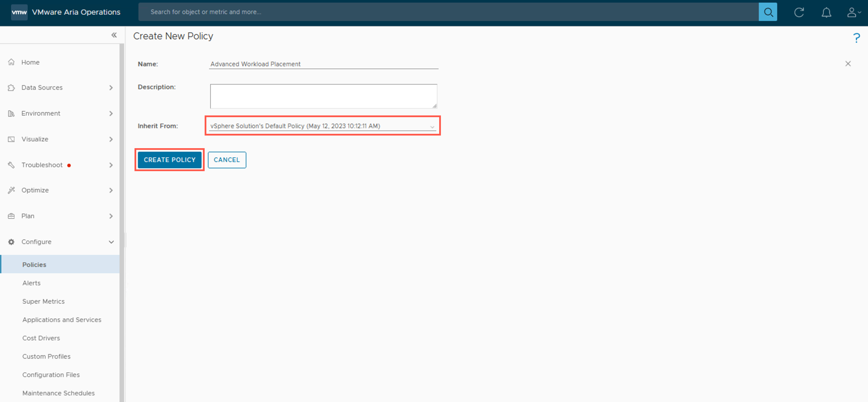Click the CANCEL button
Screen dimensions: 868x402
227,160
